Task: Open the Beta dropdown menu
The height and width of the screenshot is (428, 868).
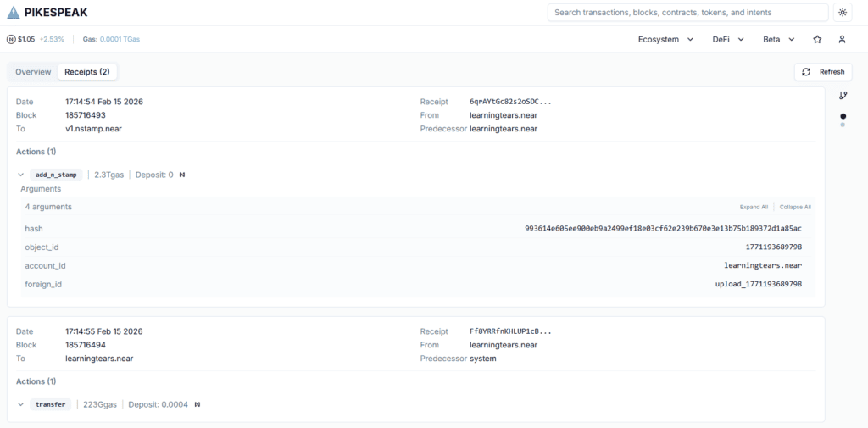Action: [778, 39]
